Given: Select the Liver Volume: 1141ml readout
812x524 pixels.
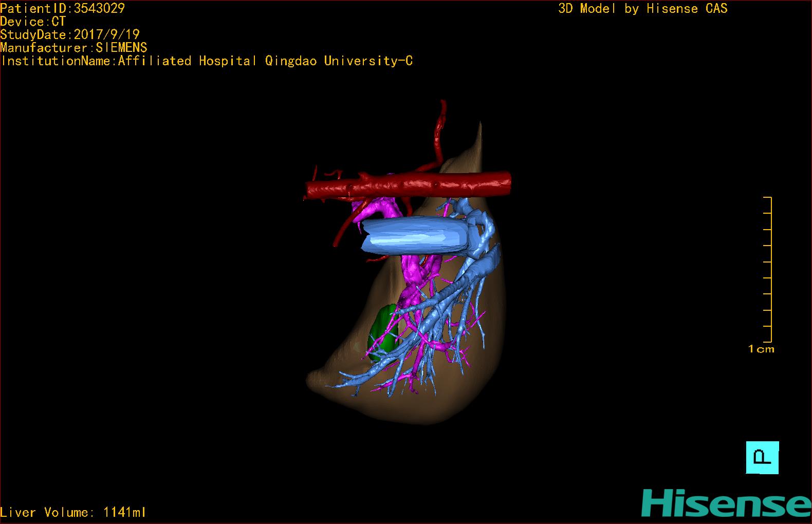Looking at the screenshot, I should coord(73,512).
